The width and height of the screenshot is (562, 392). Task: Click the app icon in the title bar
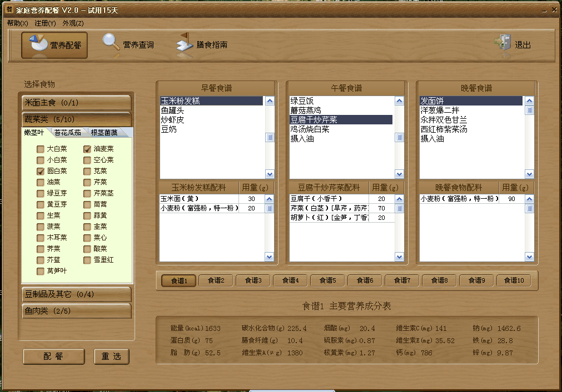pyautogui.click(x=9, y=9)
